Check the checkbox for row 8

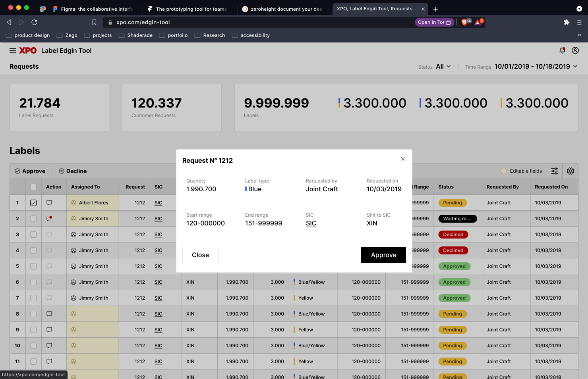tap(33, 314)
